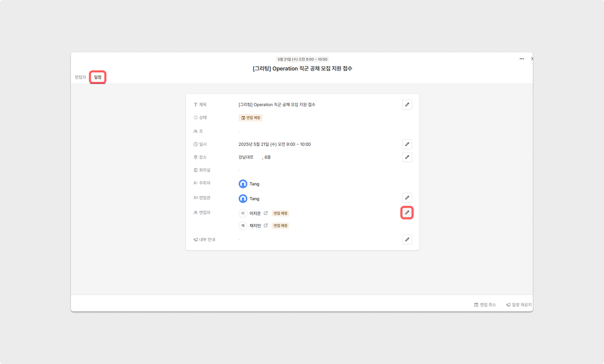Click the 이 avatar circle for 이지은
The height and width of the screenshot is (364, 604).
point(243,213)
